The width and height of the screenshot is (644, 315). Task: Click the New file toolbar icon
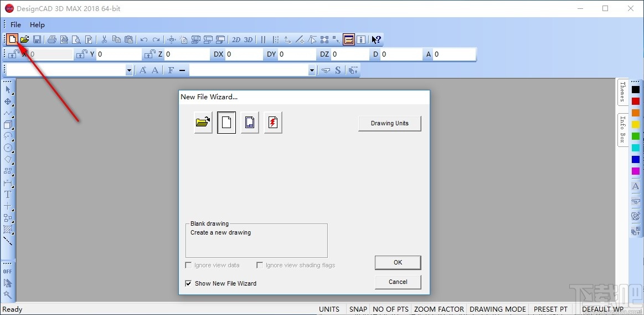coord(13,39)
